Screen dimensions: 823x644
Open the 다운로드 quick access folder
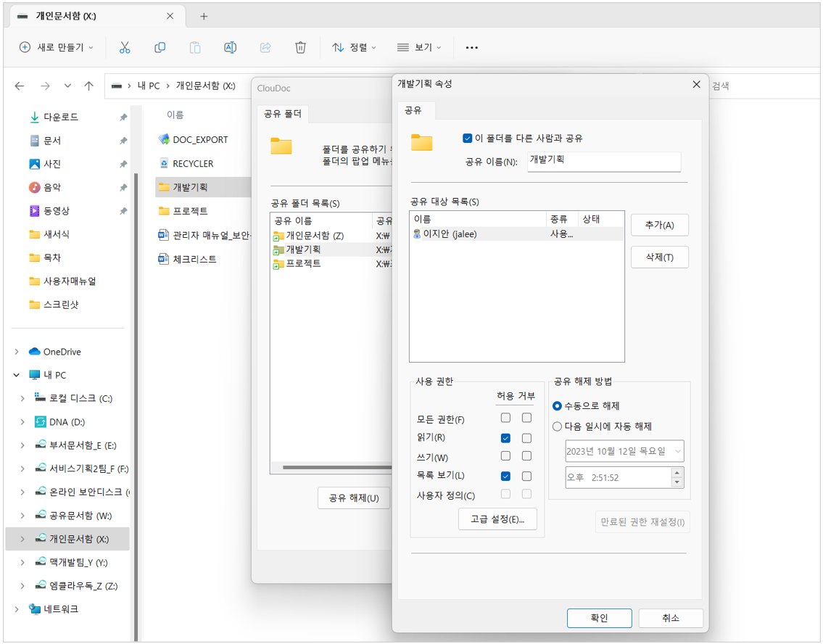pyautogui.click(x=61, y=117)
